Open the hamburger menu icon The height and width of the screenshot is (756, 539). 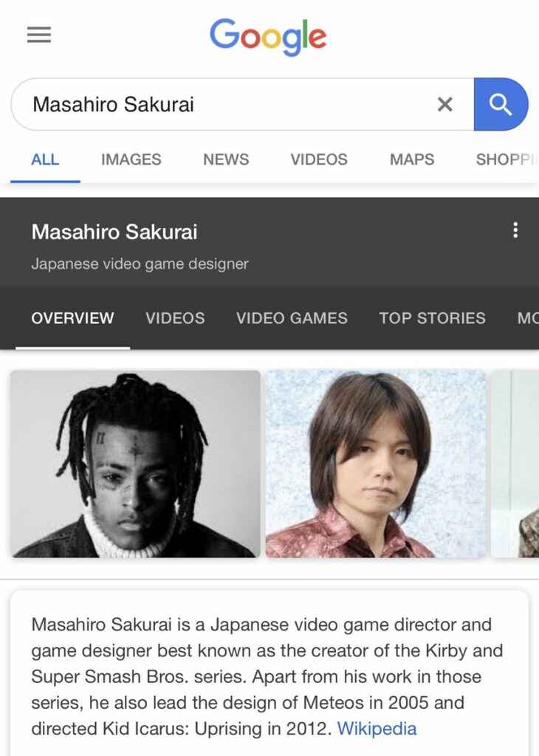click(39, 35)
